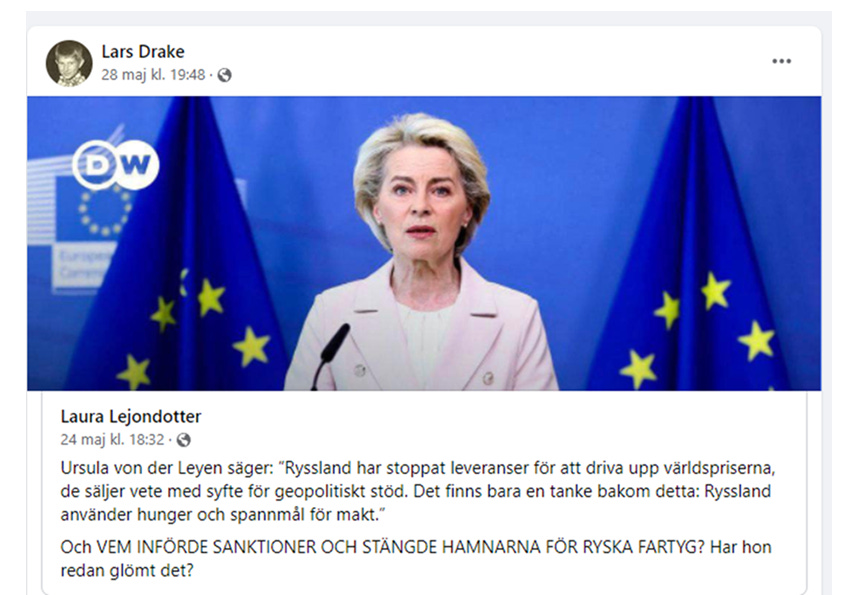Open Laura Lejondotter's profile link

(131, 416)
